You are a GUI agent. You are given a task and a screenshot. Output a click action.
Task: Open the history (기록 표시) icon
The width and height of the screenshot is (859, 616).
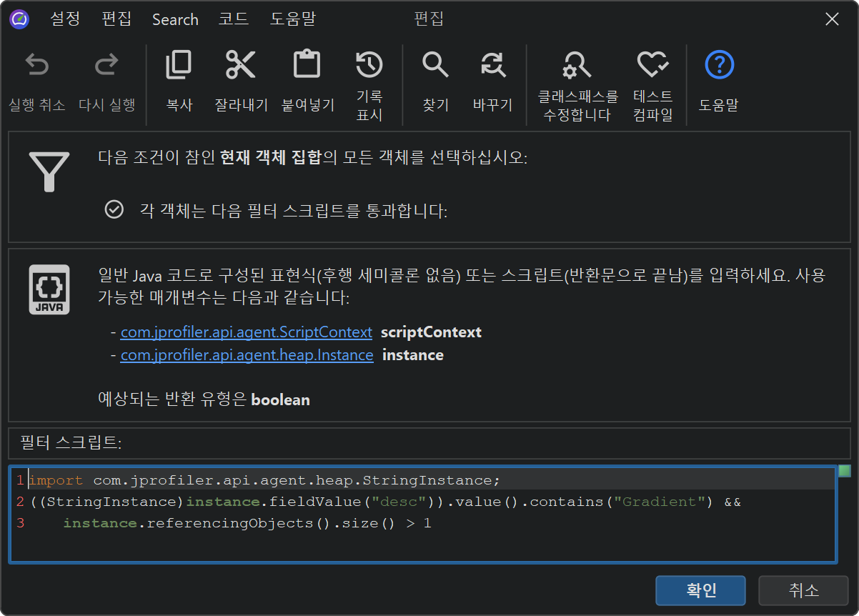pyautogui.click(x=369, y=65)
